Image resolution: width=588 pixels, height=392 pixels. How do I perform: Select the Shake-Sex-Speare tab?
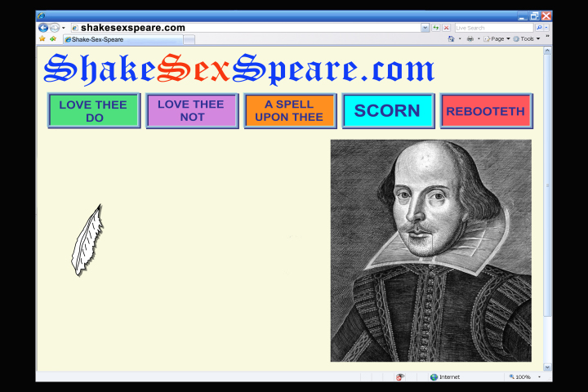tap(123, 39)
